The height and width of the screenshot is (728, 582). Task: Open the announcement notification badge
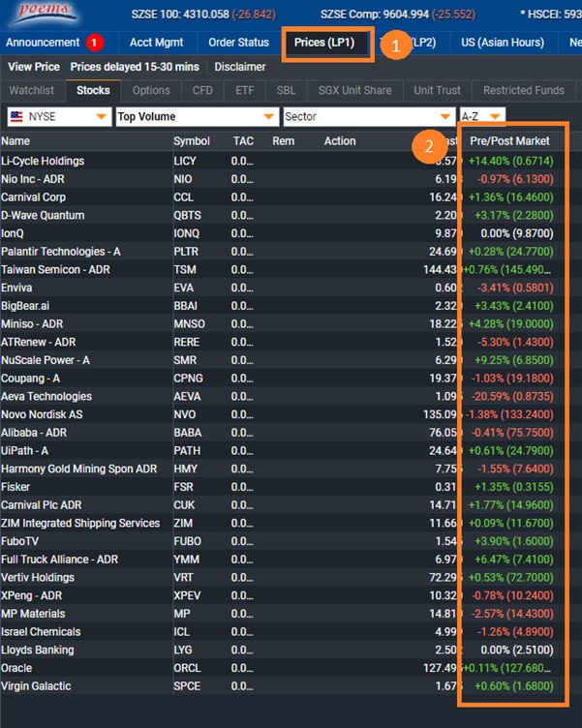94,43
